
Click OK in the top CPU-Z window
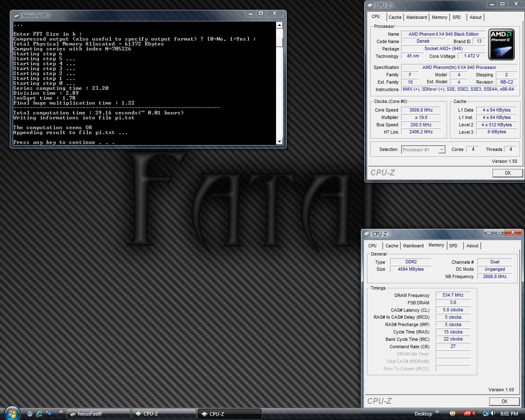pyautogui.click(x=508, y=173)
